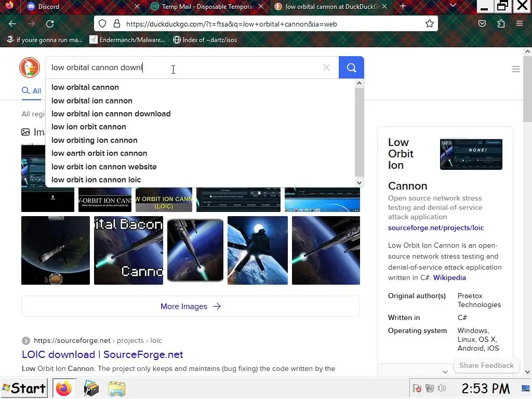Click the sourceforge.net result favicon
Screen dimensions: 532x399
26,341
